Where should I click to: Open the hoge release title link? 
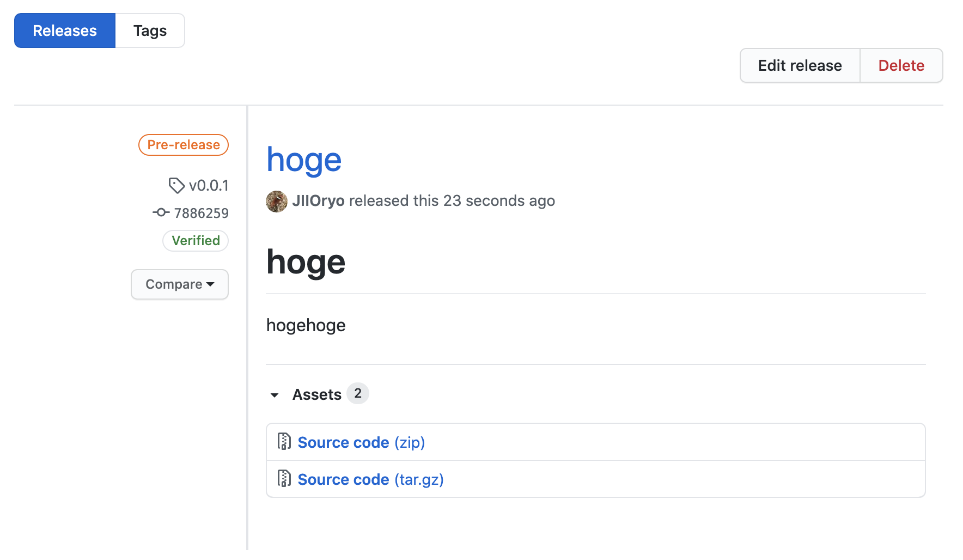pos(304,160)
